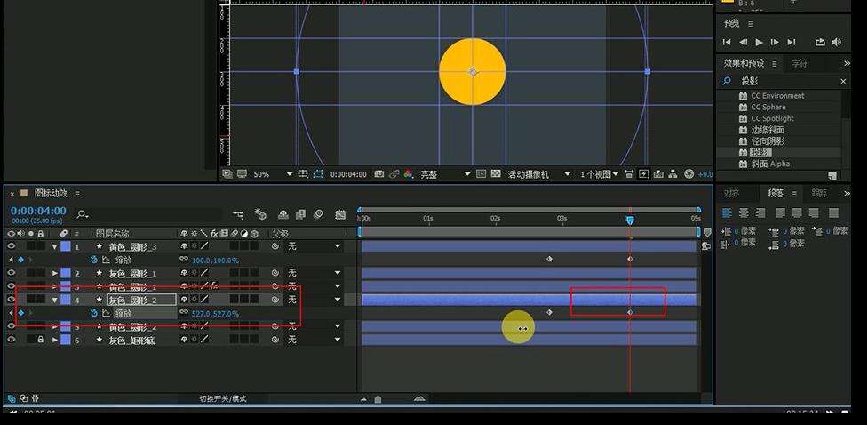Click the Play button in the preview panel

759,42
